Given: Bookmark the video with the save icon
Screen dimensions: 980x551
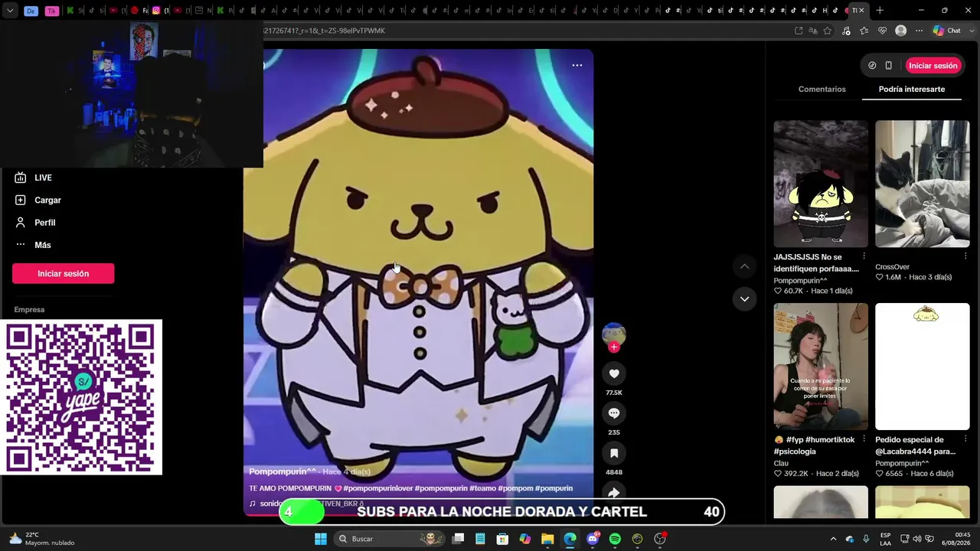Looking at the screenshot, I should (614, 453).
